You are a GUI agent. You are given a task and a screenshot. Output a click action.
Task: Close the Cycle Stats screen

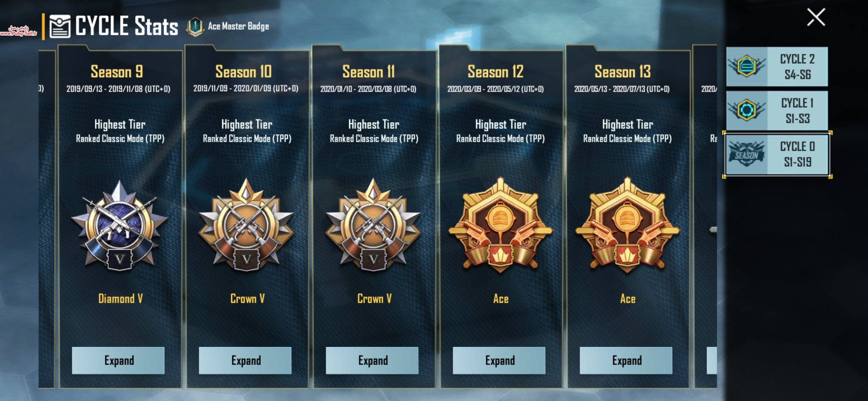[x=816, y=17]
